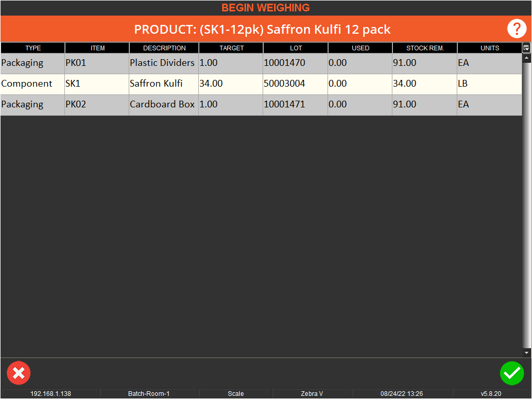Click the STOCK REM. column header
Image resolution: width=532 pixels, height=399 pixels.
click(425, 48)
